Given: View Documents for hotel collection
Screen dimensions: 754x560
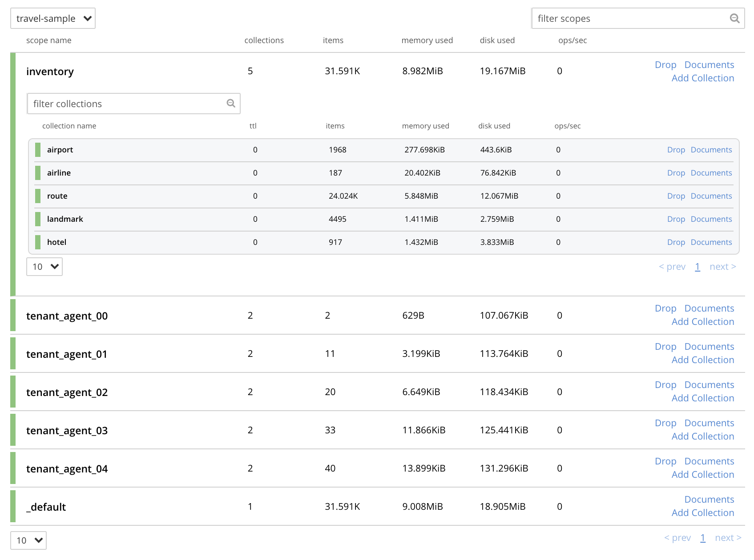Looking at the screenshot, I should click(x=711, y=242).
